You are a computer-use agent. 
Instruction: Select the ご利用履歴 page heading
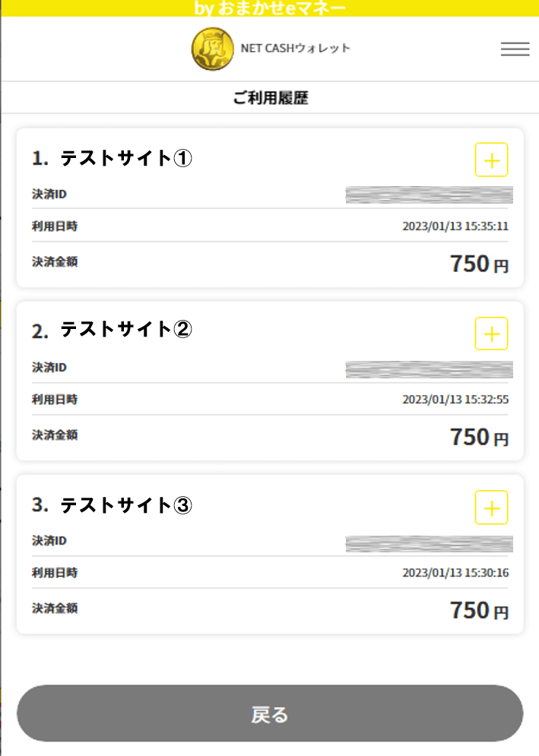point(270,98)
